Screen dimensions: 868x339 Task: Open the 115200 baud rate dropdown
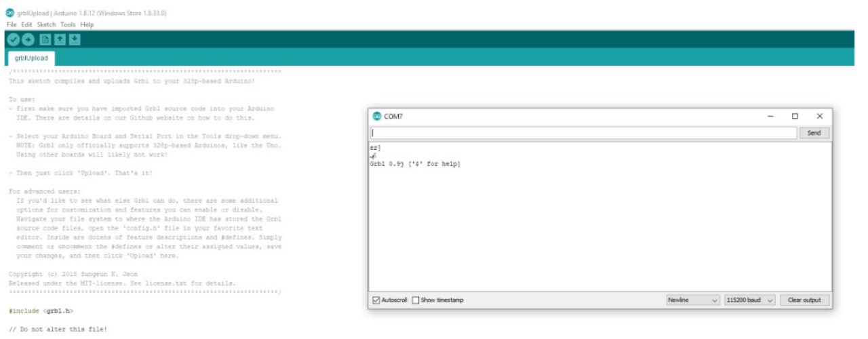pos(749,300)
